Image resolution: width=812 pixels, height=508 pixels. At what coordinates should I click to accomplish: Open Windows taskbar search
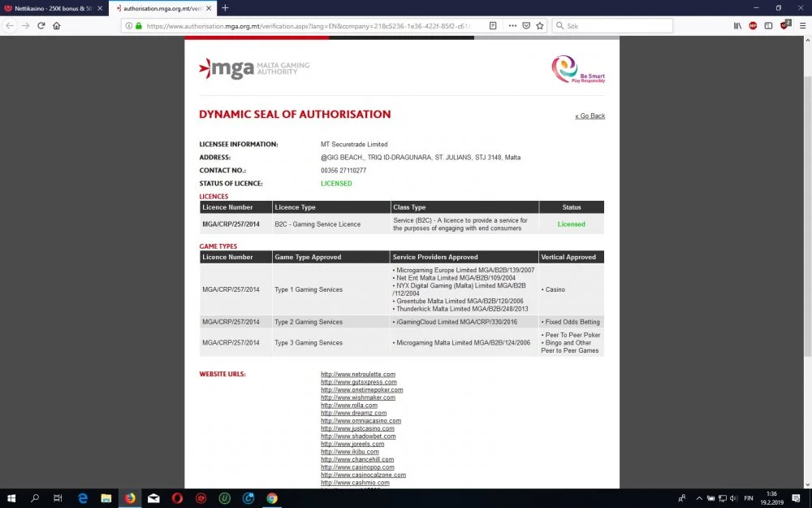pyautogui.click(x=35, y=498)
